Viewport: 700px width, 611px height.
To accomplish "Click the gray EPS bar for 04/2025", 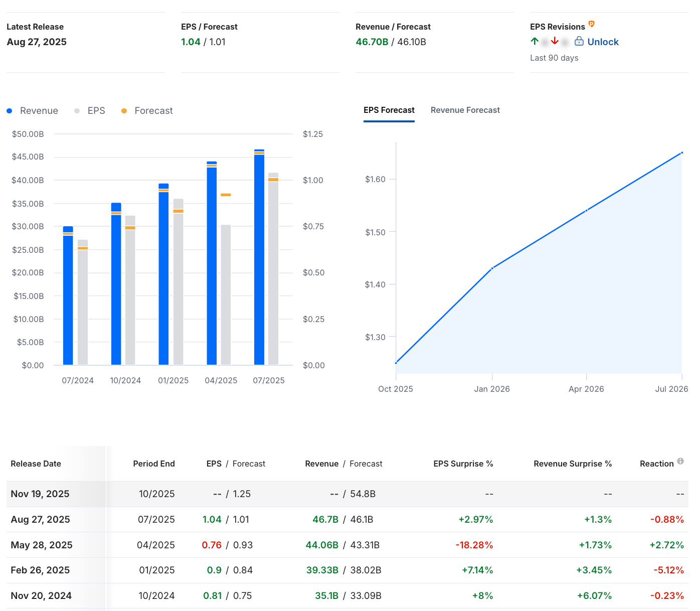I will (226, 295).
